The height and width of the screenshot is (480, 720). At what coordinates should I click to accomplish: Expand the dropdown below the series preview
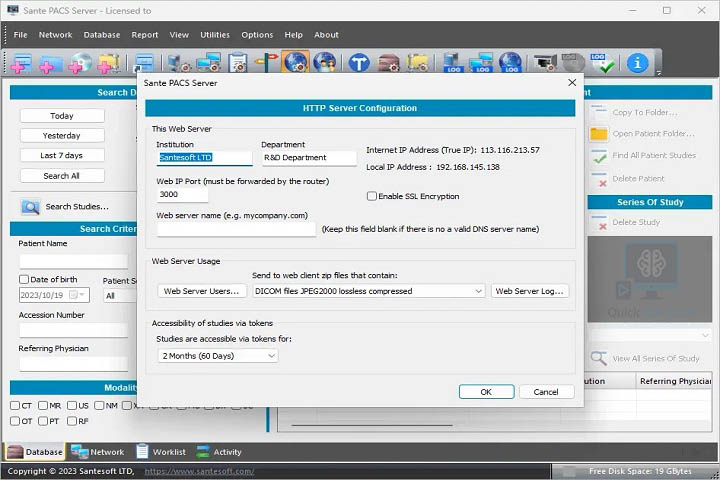[650, 336]
